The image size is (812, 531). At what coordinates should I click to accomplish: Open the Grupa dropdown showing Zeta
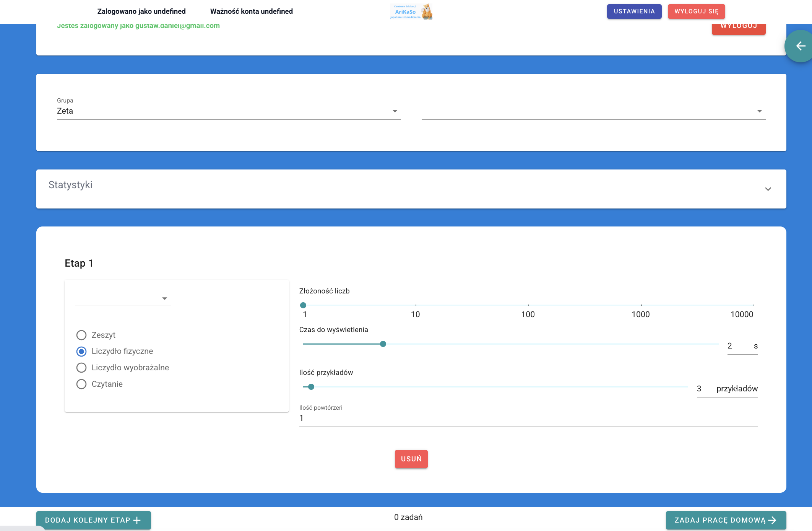[229, 111]
